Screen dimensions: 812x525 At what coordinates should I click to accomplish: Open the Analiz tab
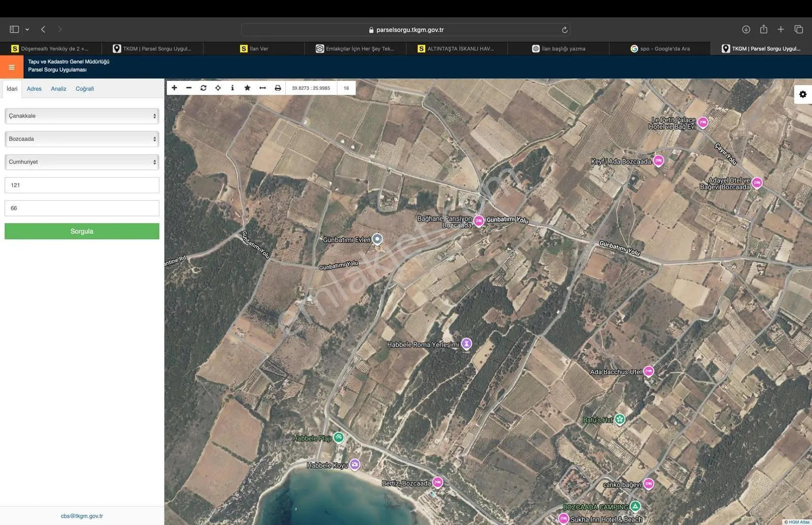(58, 89)
